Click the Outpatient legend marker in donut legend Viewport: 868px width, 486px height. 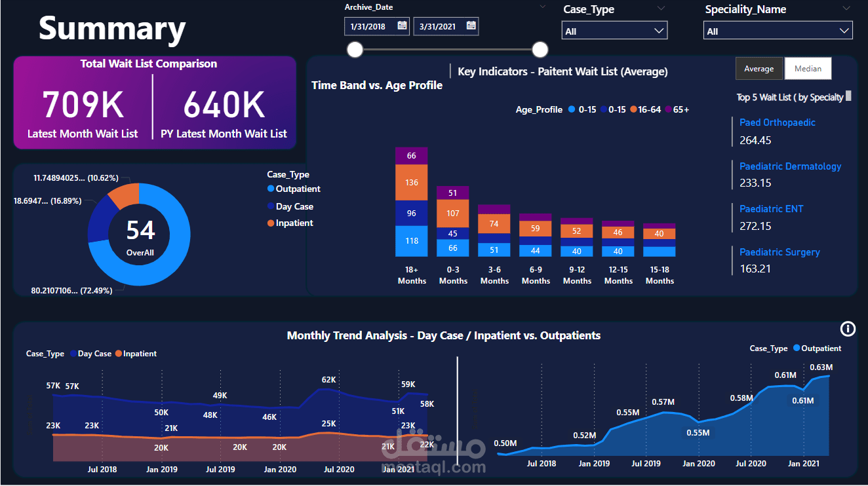click(x=271, y=189)
